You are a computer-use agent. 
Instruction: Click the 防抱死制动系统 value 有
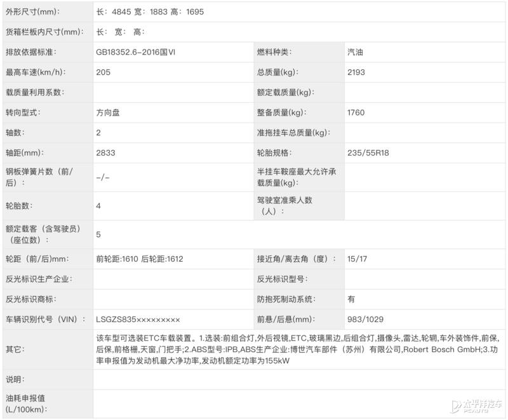pos(351,299)
